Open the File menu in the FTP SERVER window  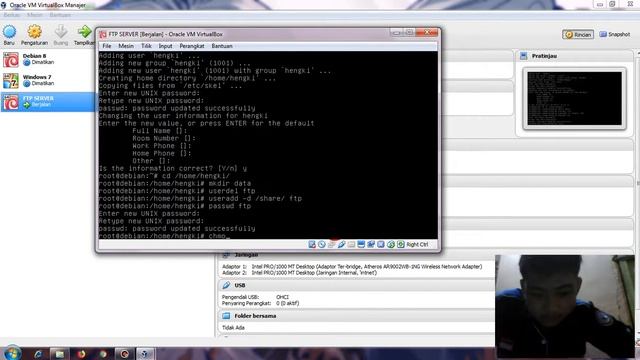coord(107,46)
